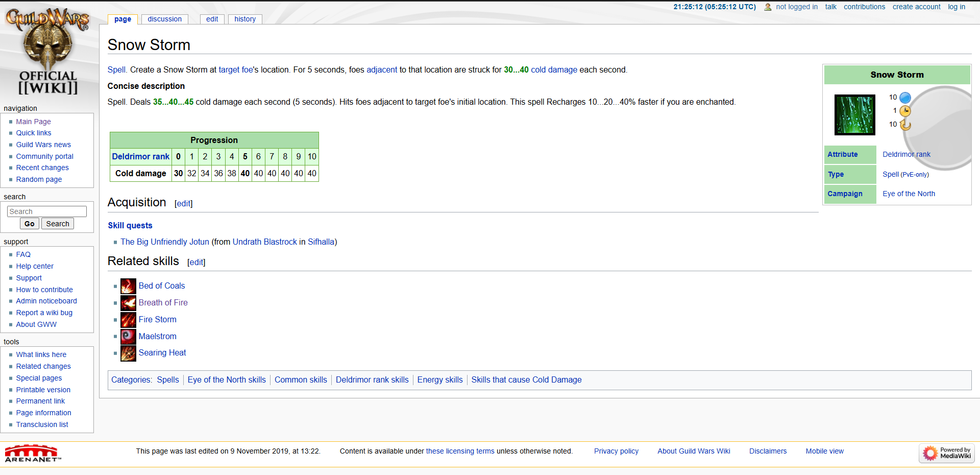
Task: Click the recharge time icon
Action: (905, 124)
